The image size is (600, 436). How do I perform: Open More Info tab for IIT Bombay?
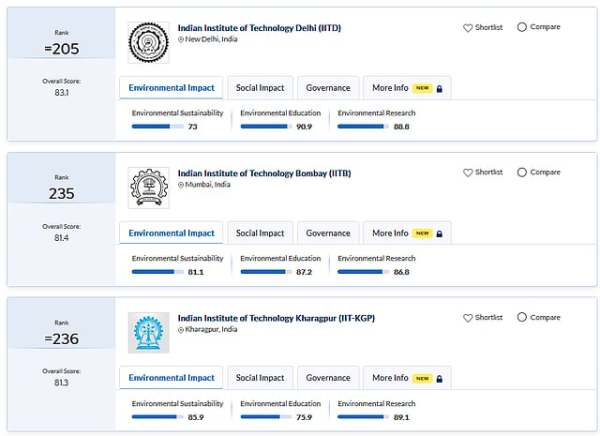click(x=390, y=233)
